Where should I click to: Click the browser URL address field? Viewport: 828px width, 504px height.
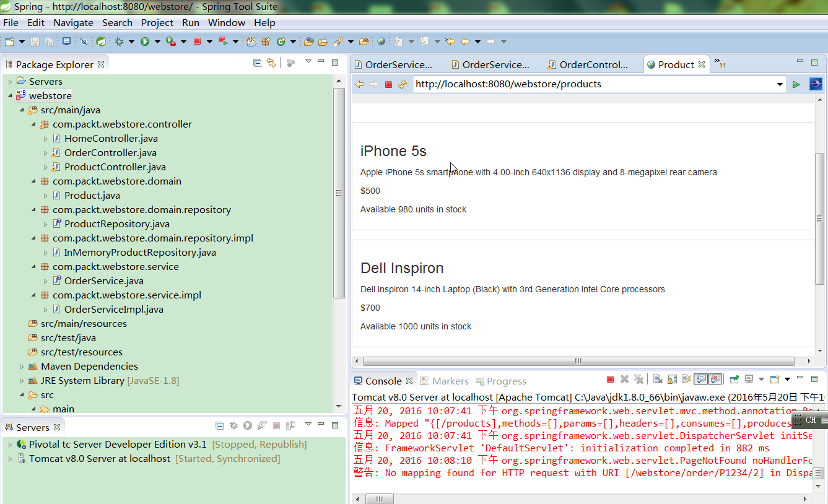[594, 84]
